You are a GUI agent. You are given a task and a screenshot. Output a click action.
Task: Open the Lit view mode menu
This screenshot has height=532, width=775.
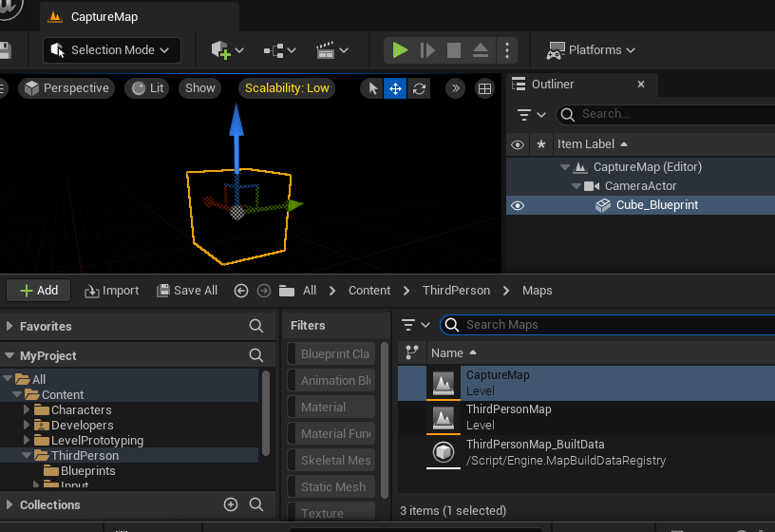click(147, 88)
